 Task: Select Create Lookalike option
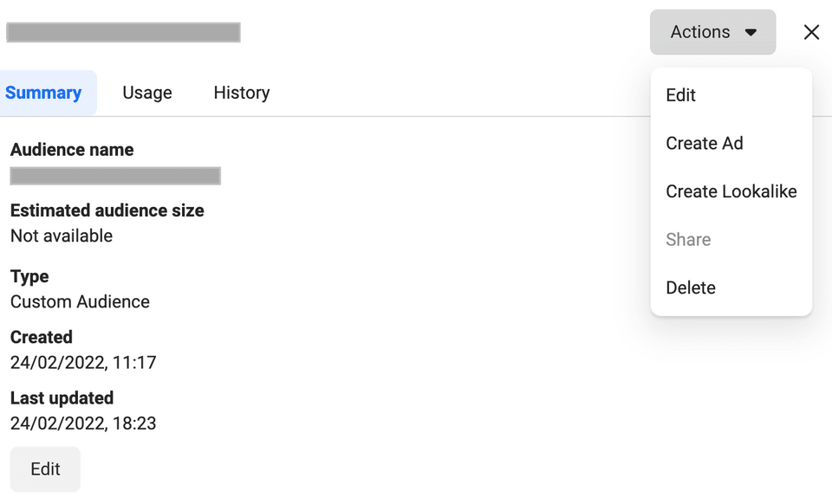(731, 191)
